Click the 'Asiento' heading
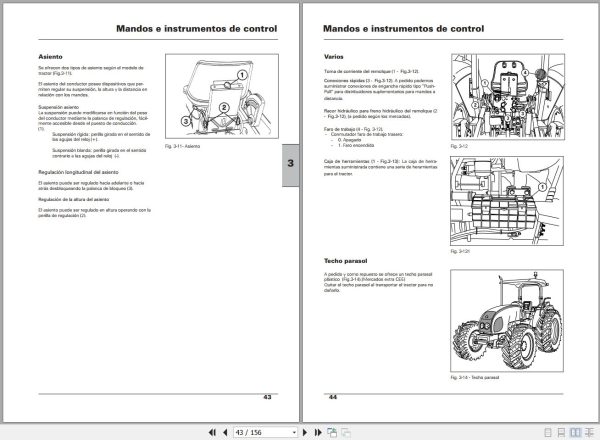This screenshot has height=440, width=600. [50, 57]
